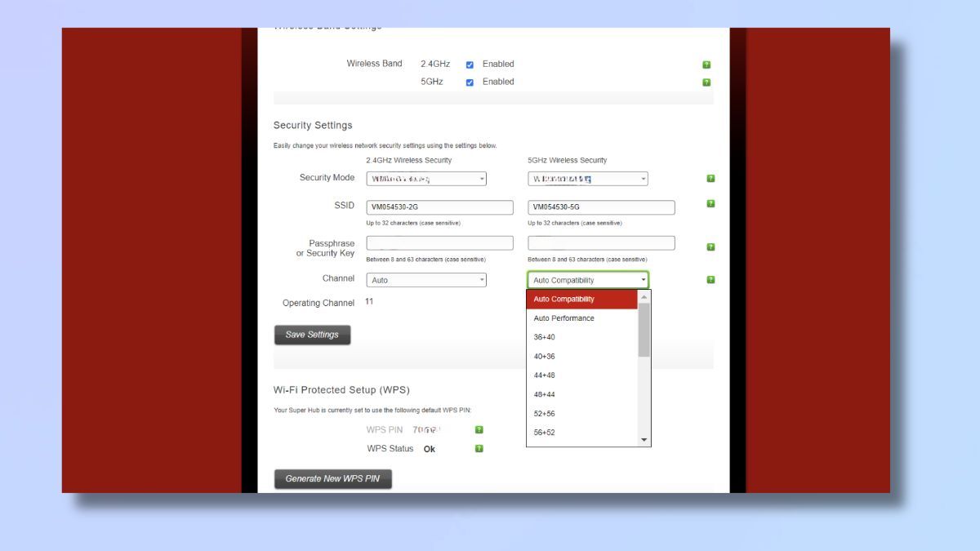Click help icon beside SSID row

coord(710,203)
